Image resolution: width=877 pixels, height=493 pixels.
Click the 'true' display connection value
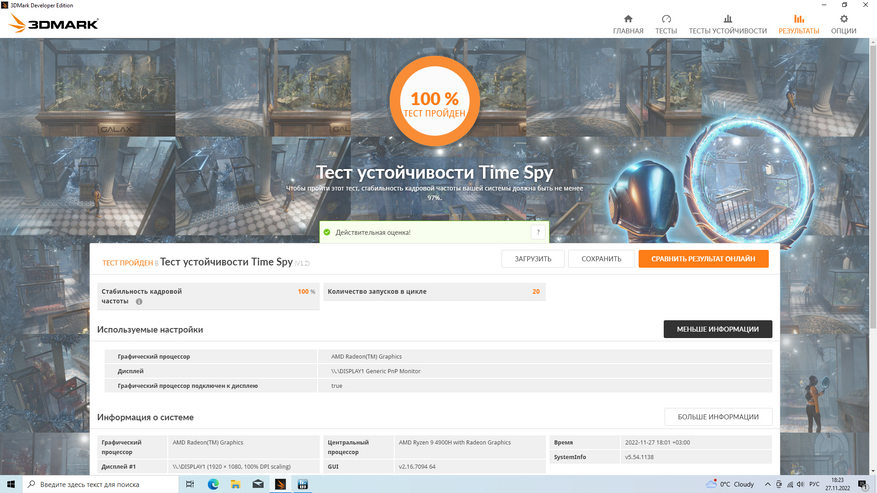[336, 386]
